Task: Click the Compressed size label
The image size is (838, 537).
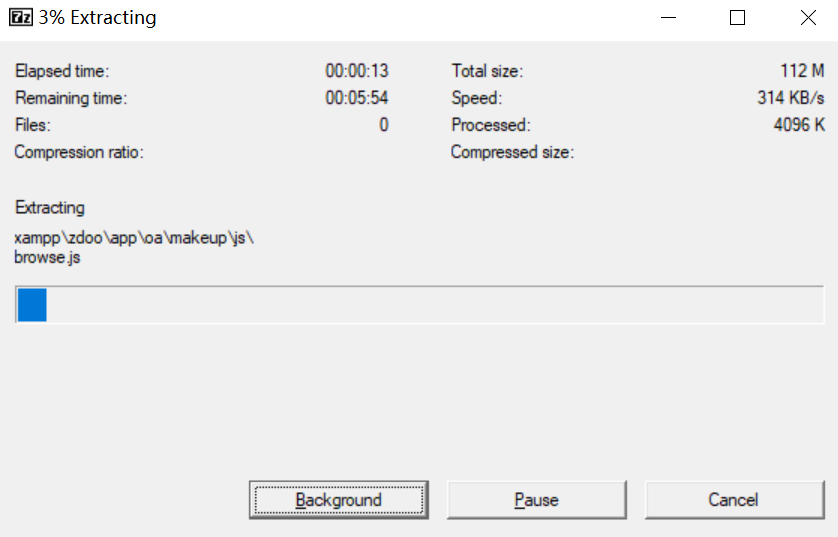Action: coord(512,152)
